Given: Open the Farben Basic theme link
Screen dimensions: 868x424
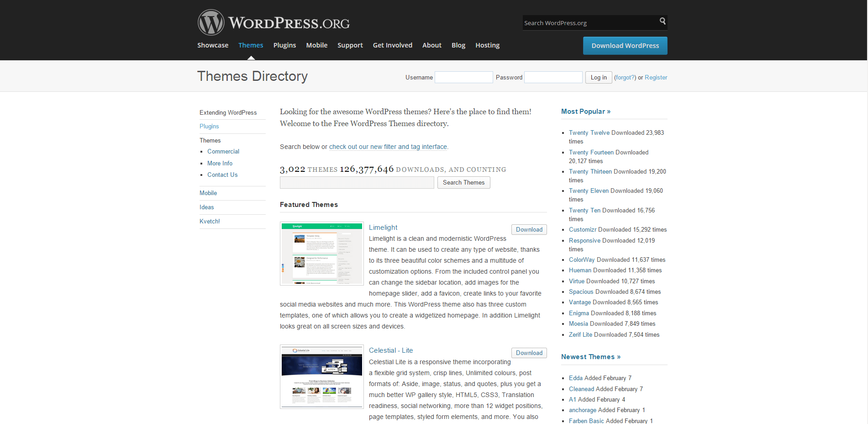Looking at the screenshot, I should point(586,421).
